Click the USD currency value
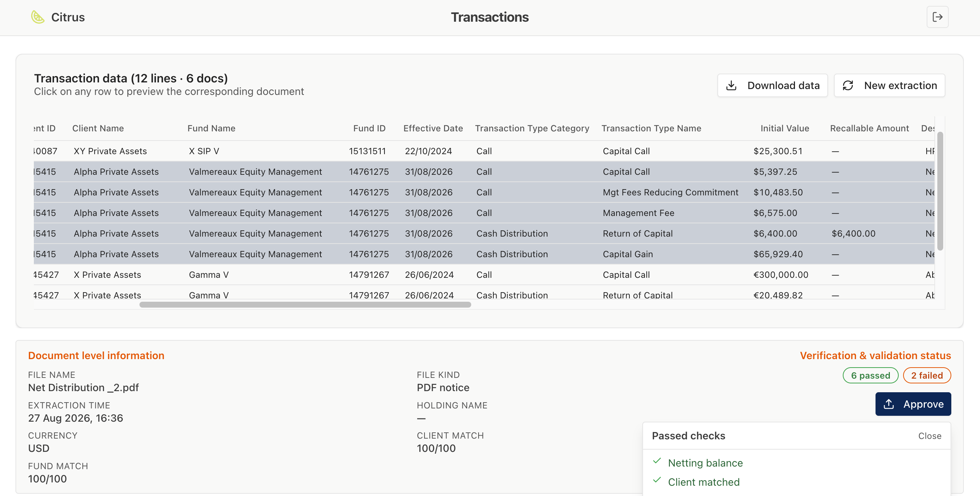The height and width of the screenshot is (496, 980). (x=39, y=448)
